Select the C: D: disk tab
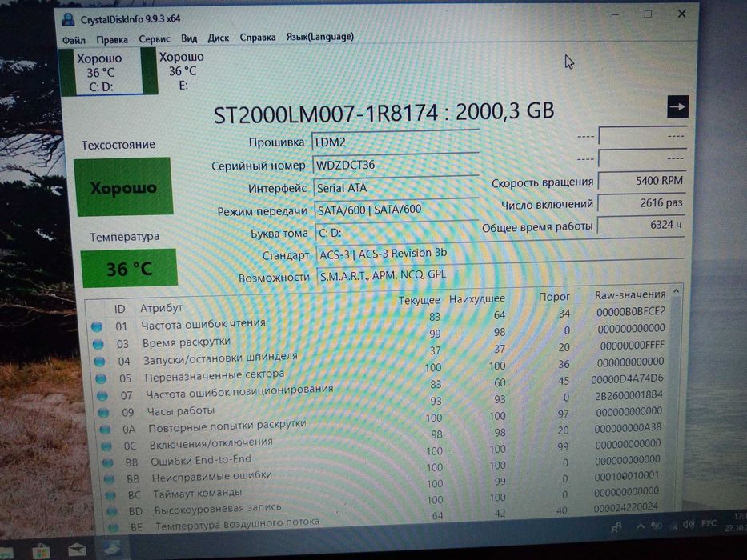747x560 pixels. [x=101, y=72]
